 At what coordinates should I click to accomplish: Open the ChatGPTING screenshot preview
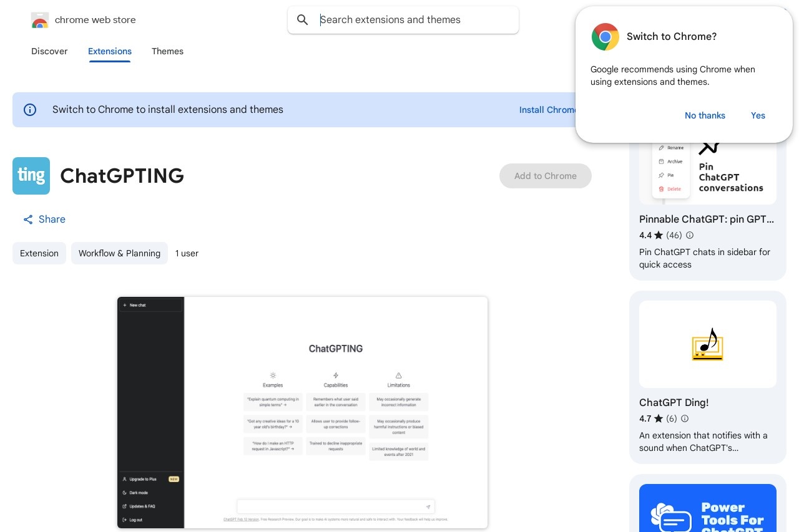click(x=302, y=412)
